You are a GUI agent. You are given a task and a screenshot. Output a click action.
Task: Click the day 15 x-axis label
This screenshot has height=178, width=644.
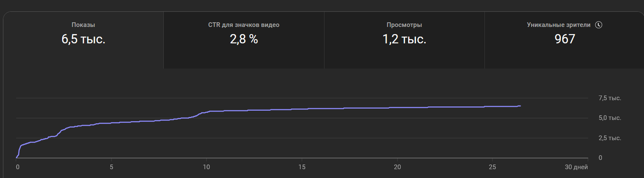point(301,167)
